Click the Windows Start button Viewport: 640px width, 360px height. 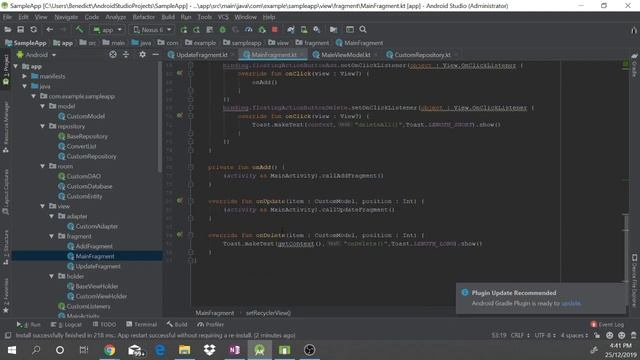point(11,350)
